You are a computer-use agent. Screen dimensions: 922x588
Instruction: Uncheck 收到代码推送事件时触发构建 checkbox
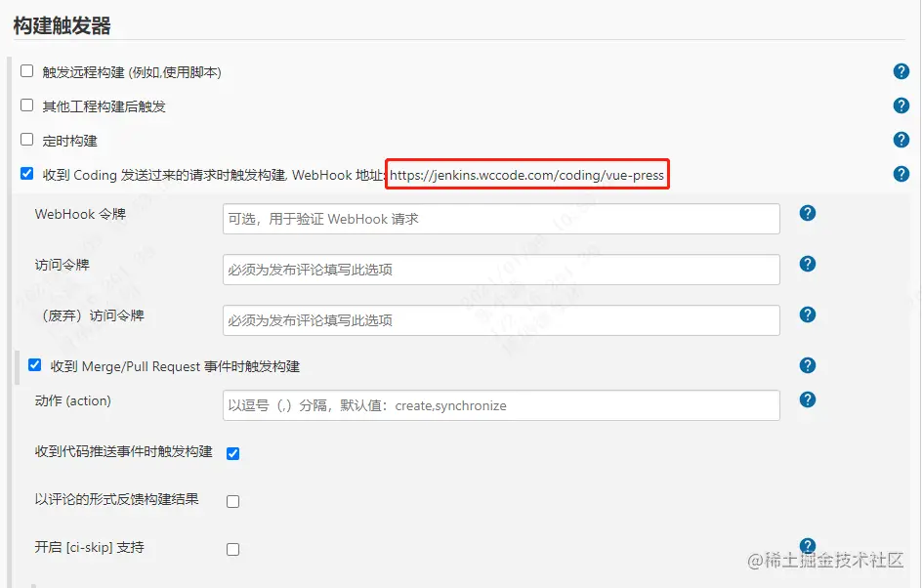coord(232,453)
